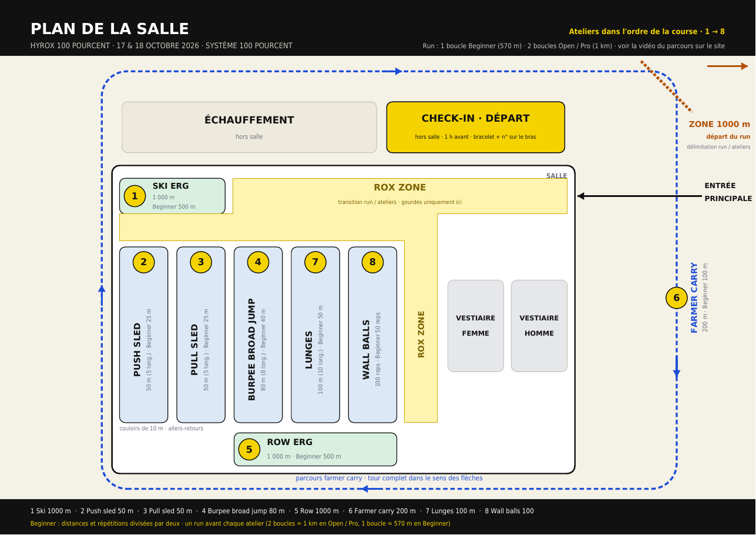Image resolution: width=756 pixels, height=535 pixels.
Task: Click the SALLE label in room corner
Action: 557,176
